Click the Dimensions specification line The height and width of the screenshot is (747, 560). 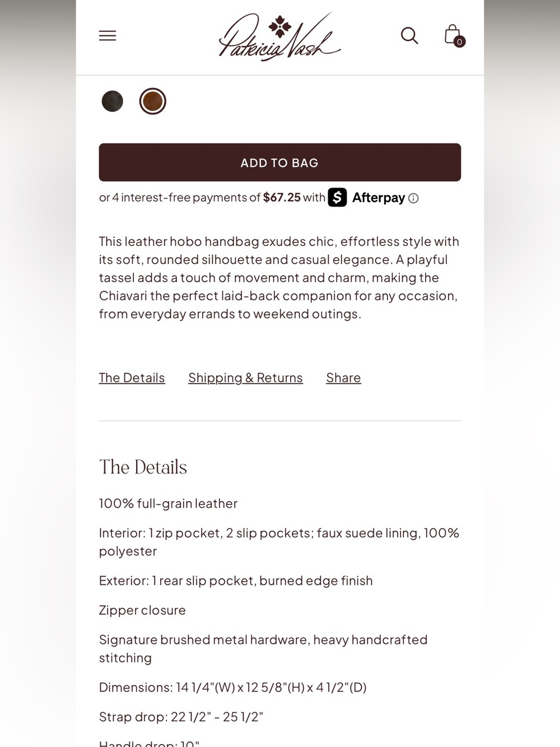[233, 688]
